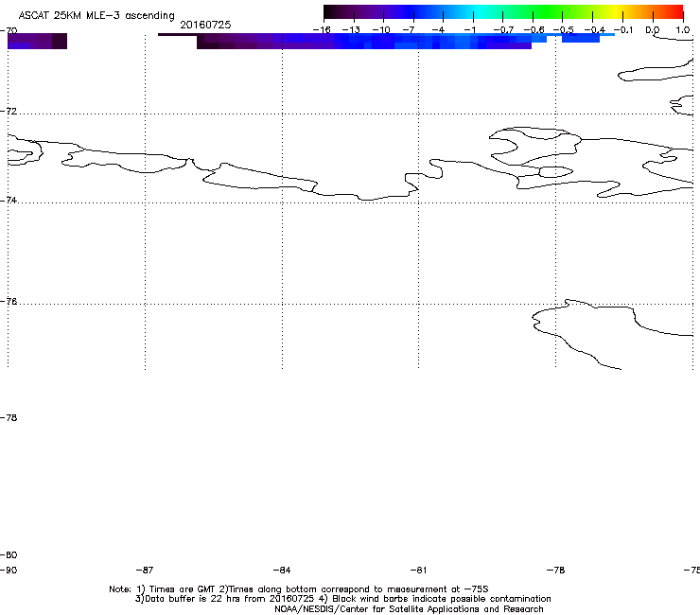The image size is (700, 615).
Task: Select the -10 color scale label
Action: 381,30
